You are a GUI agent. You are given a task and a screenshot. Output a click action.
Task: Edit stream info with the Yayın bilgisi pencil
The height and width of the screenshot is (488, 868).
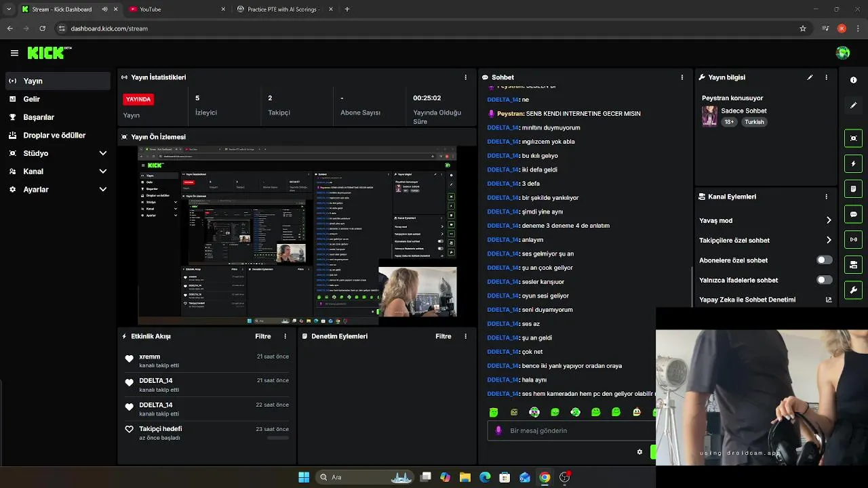pyautogui.click(x=810, y=77)
